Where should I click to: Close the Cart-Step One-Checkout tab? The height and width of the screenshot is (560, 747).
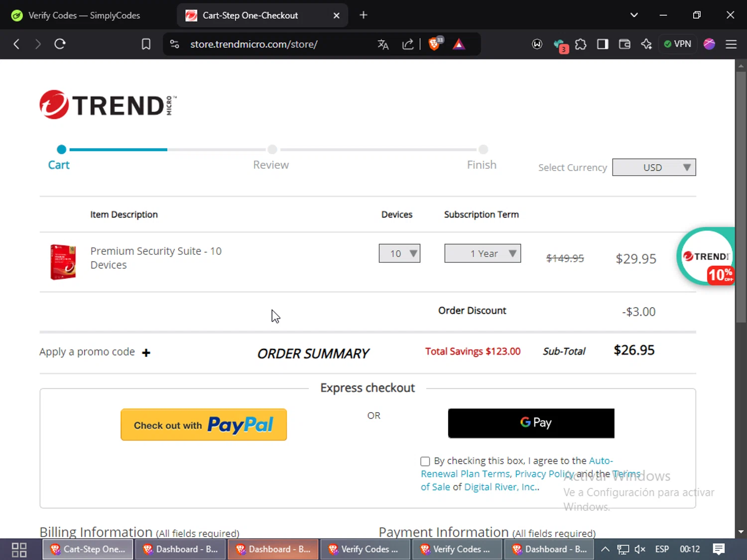[337, 15]
